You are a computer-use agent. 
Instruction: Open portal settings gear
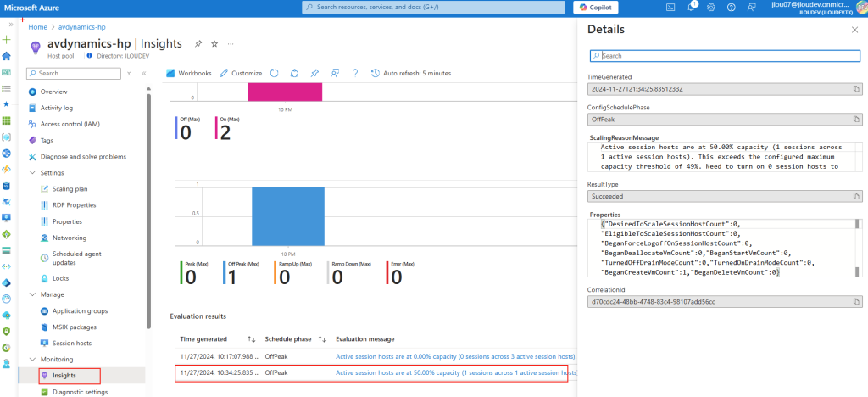coord(711,7)
